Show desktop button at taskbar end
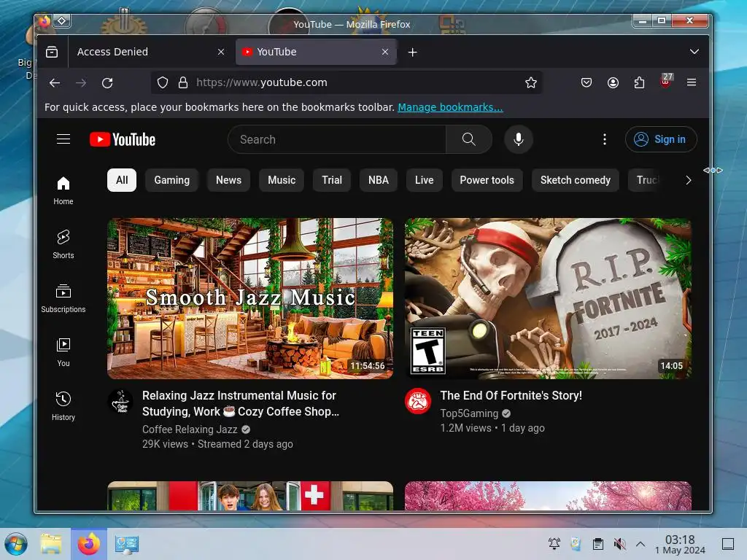747x560 pixels. coord(728,544)
